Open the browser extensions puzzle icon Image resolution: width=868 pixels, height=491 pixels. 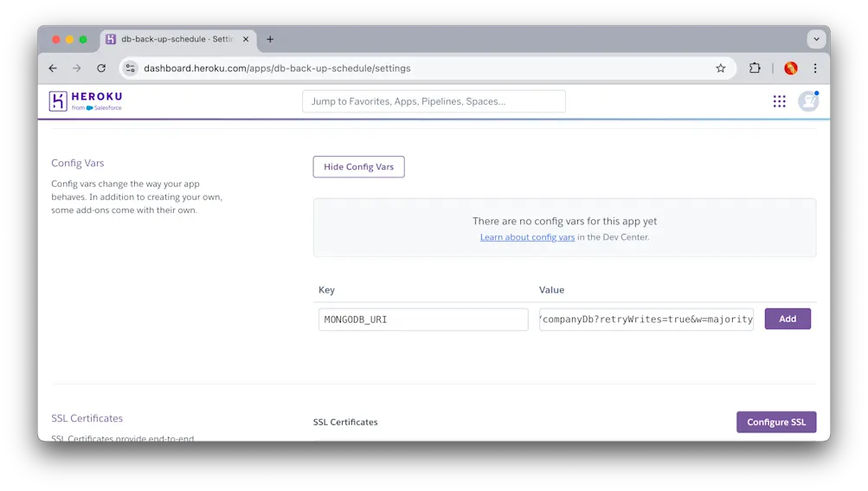point(755,68)
